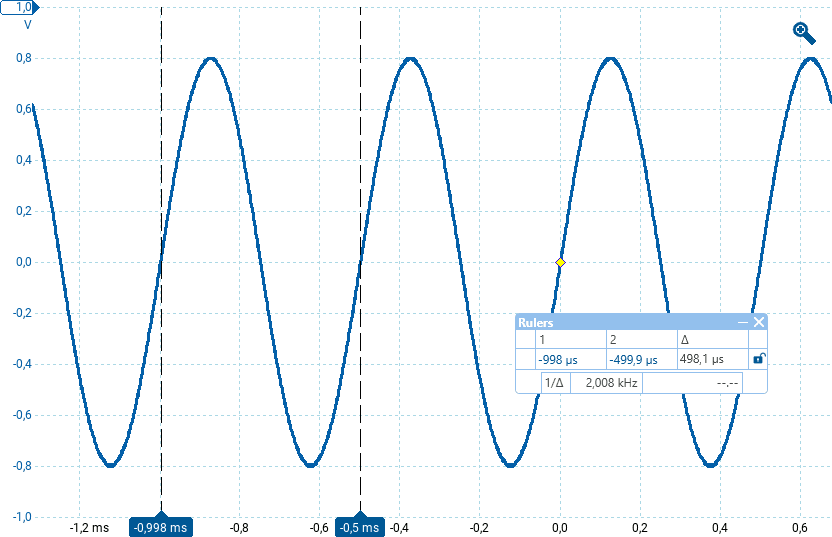This screenshot has height=537, width=832.
Task: Click delta value 498,1 µs
Action: [x=701, y=359]
